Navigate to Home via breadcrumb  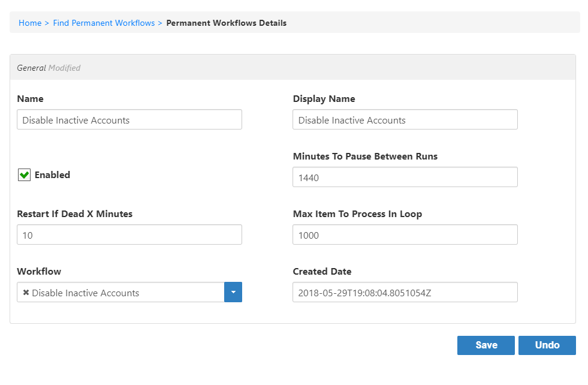tap(30, 23)
